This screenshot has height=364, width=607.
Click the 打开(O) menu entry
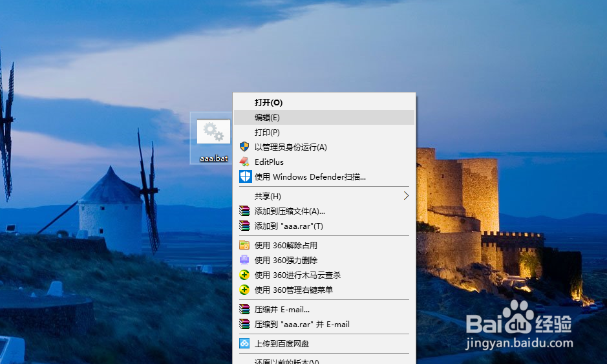(x=325, y=103)
